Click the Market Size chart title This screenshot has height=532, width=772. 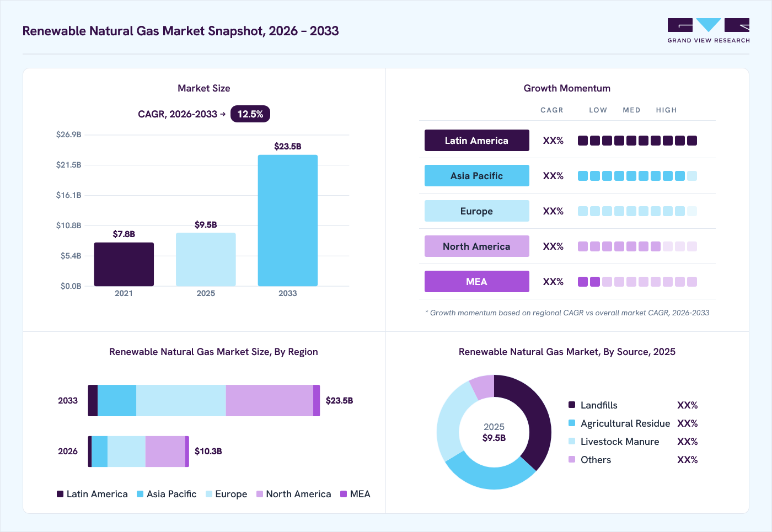[204, 88]
